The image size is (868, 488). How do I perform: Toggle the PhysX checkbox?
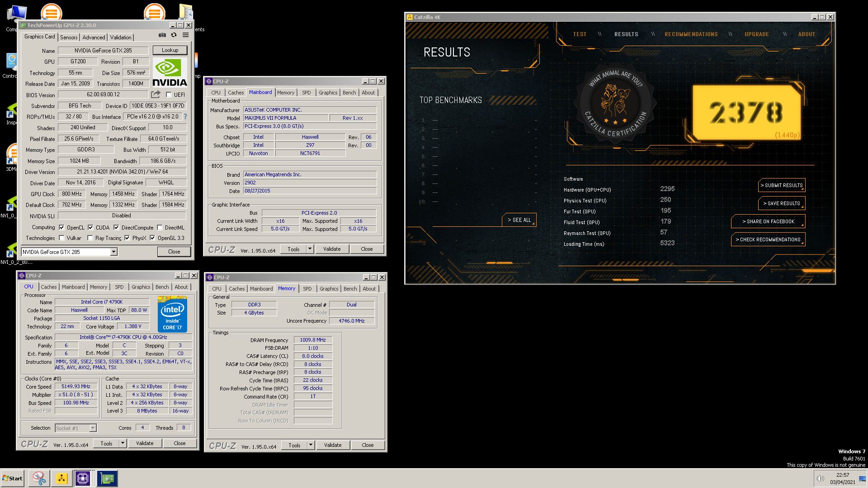pos(127,238)
